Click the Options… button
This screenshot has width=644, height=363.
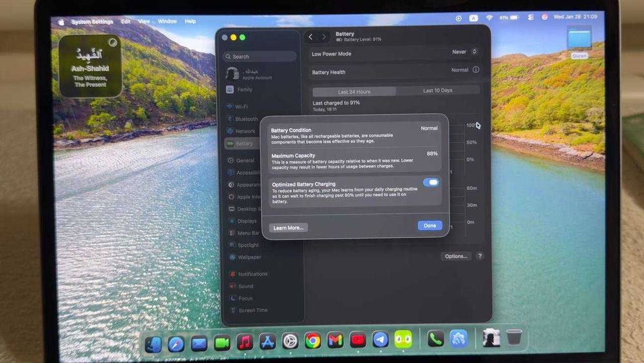point(456,256)
